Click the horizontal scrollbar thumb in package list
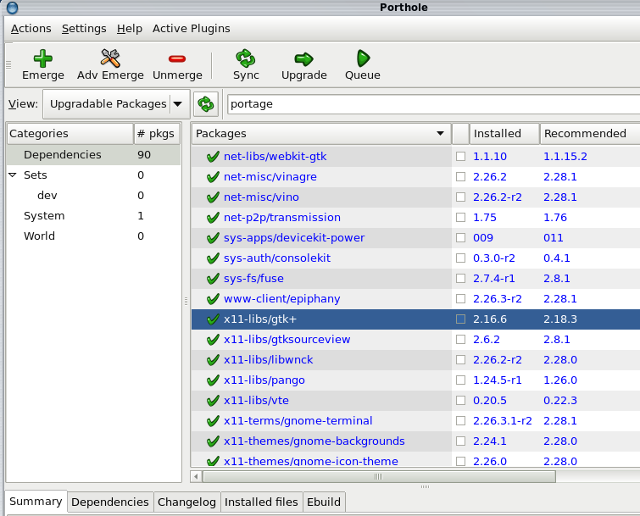The width and height of the screenshot is (640, 516). pos(379,476)
